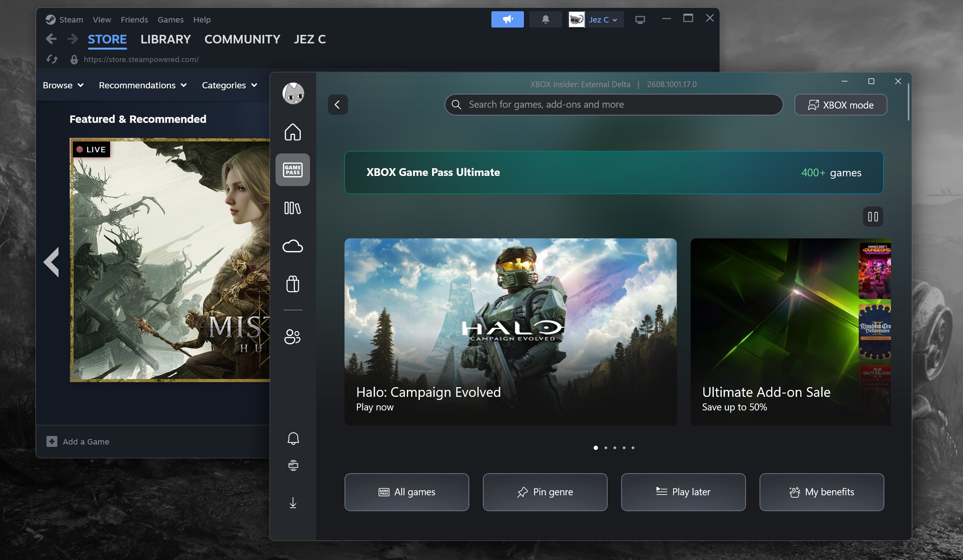
Task: Click the XBOX Game Pass Ultimate banner
Action: (x=614, y=172)
